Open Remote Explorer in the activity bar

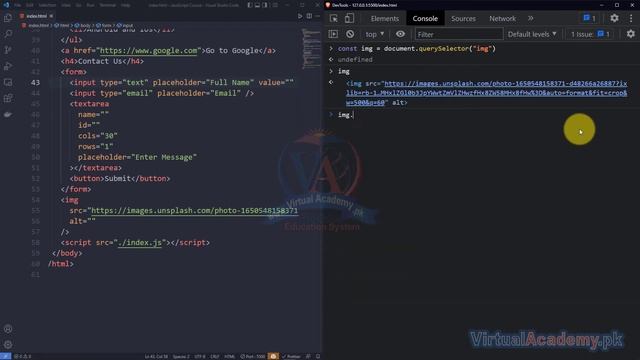[8, 82]
